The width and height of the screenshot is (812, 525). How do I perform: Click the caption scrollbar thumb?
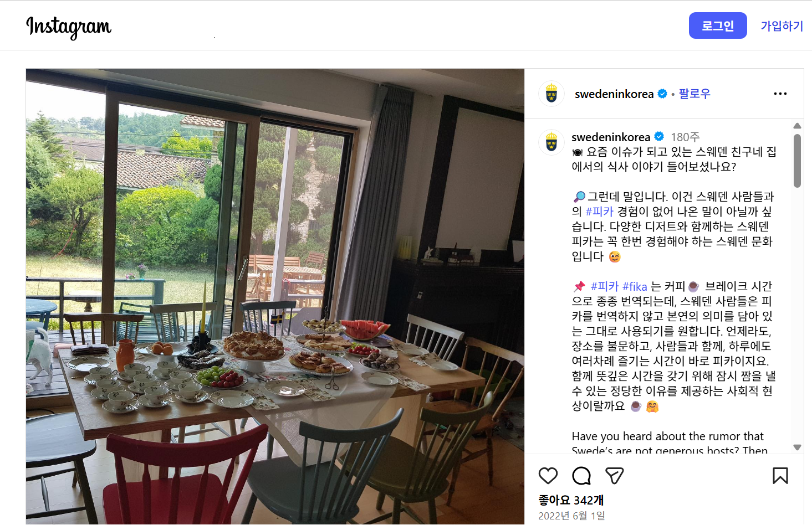pyautogui.click(x=797, y=161)
